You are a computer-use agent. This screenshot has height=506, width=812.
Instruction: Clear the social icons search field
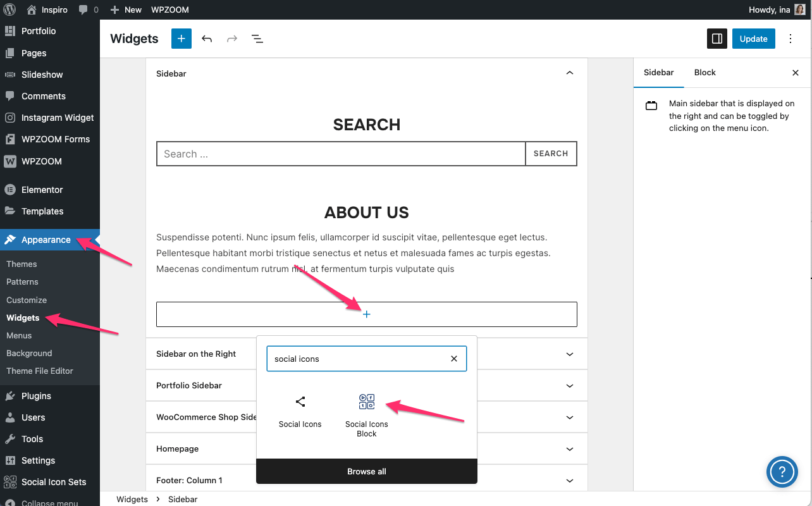click(x=453, y=359)
